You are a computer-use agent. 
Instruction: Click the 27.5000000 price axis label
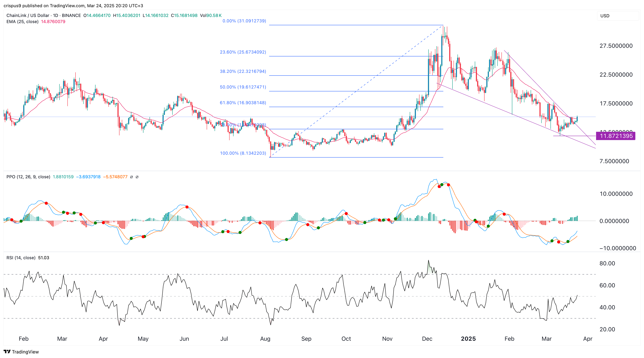pyautogui.click(x=616, y=46)
